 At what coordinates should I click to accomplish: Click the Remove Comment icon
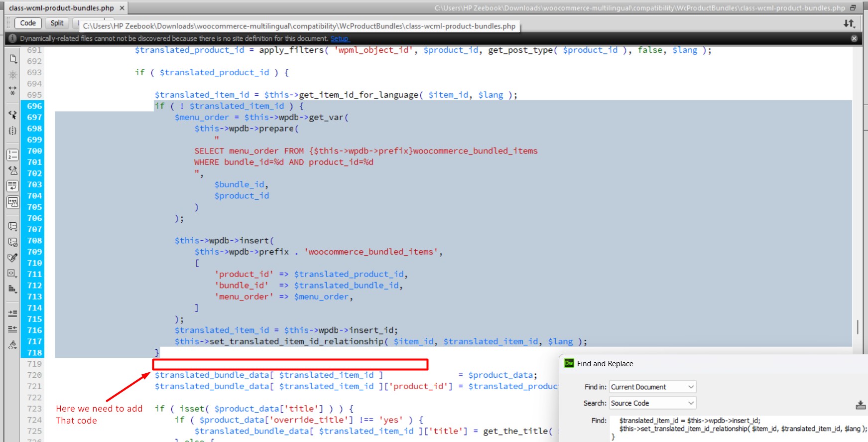pos(13,242)
